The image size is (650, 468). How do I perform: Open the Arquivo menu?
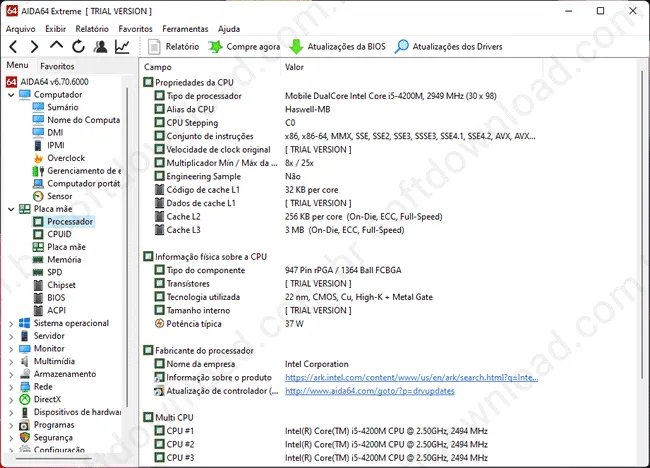(20, 29)
